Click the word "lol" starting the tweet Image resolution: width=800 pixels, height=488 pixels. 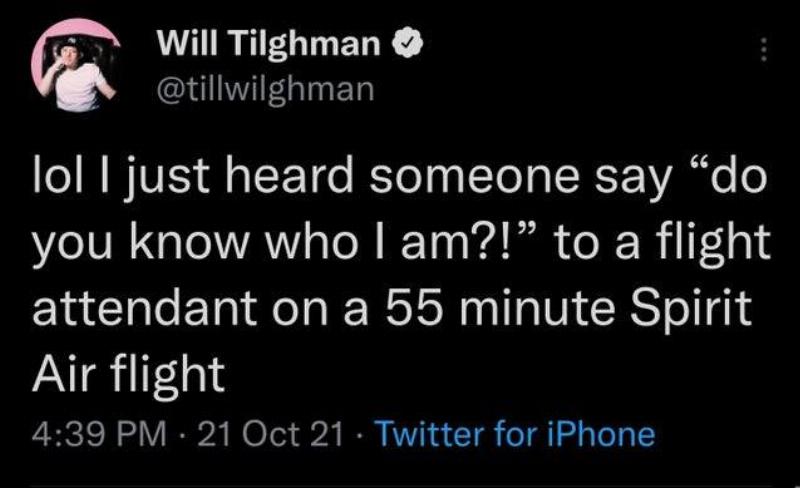[56, 185]
